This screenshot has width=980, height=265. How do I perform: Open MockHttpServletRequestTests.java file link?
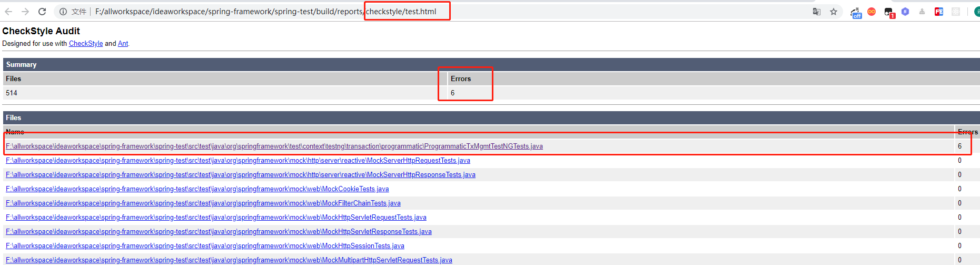[216, 218]
